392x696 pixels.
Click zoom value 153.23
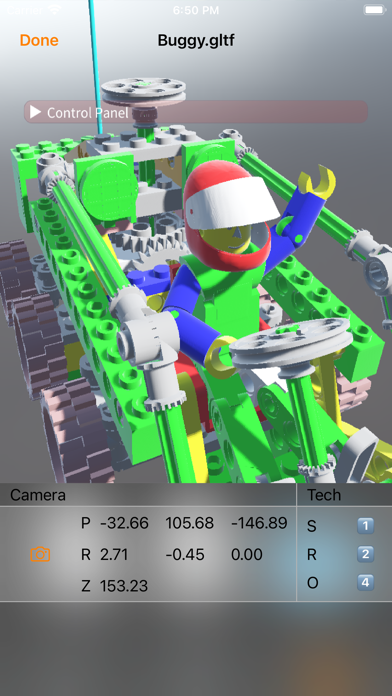click(x=124, y=586)
